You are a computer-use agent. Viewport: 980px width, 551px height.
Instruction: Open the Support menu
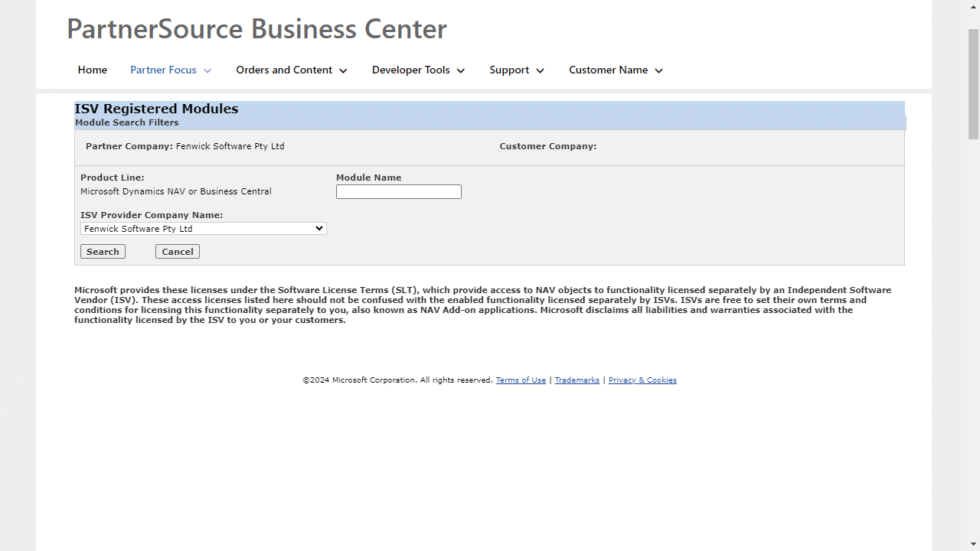(x=517, y=70)
